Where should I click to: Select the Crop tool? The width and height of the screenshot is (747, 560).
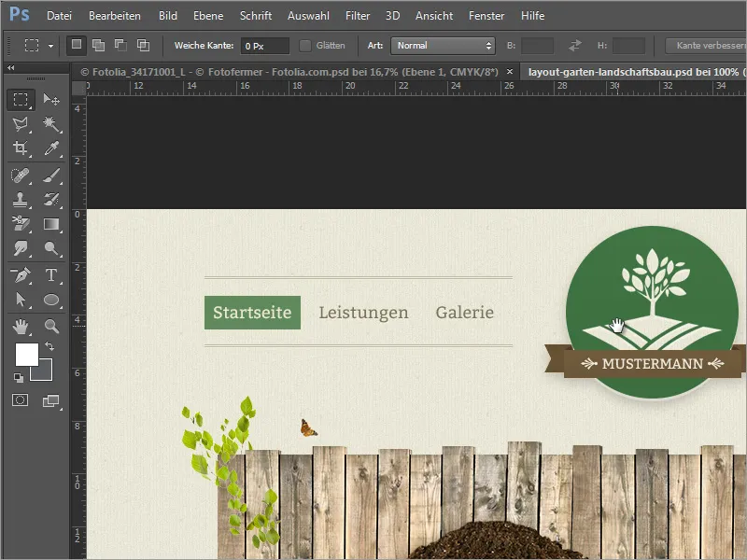coord(21,148)
